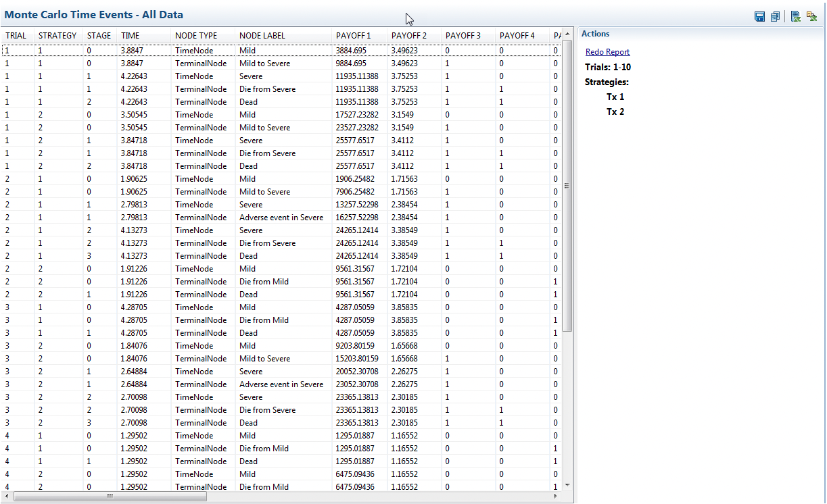Select the payoff cell 23527.23282

[360, 128]
